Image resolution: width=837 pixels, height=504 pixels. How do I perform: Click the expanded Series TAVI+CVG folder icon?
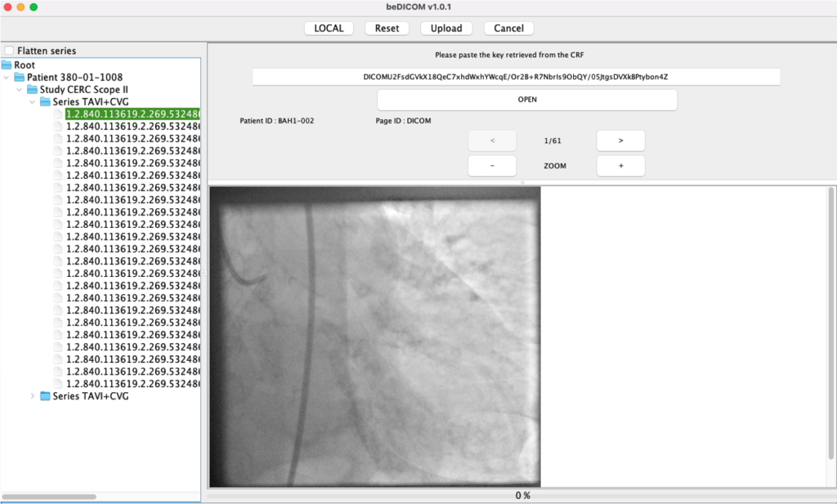(x=46, y=101)
